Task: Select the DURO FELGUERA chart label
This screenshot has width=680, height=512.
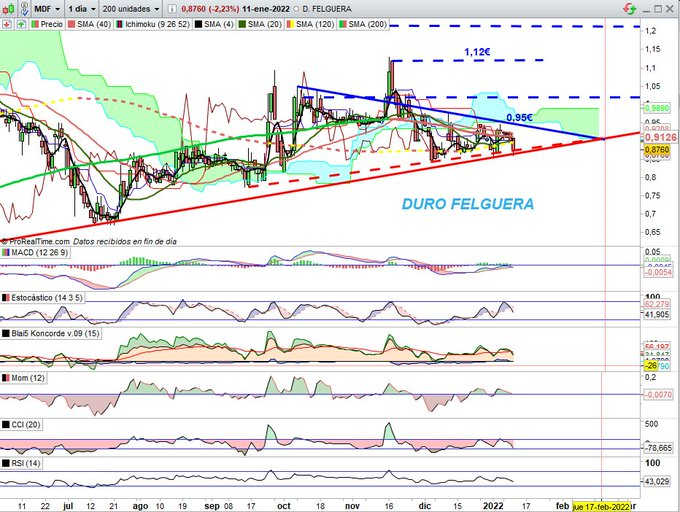Action: tap(468, 204)
